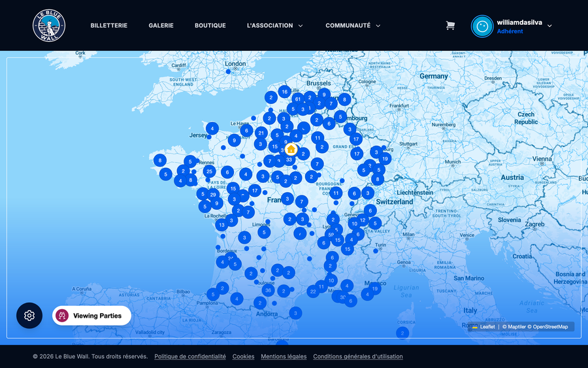The width and height of the screenshot is (588, 368).
Task: Click the cluster marker showing 12 near Geneva
Action: point(363,220)
